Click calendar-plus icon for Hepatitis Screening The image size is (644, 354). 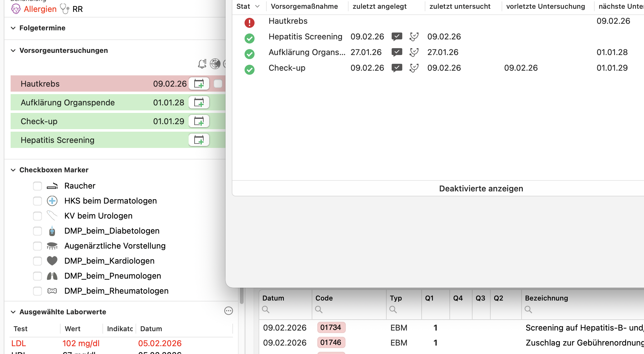click(x=199, y=140)
